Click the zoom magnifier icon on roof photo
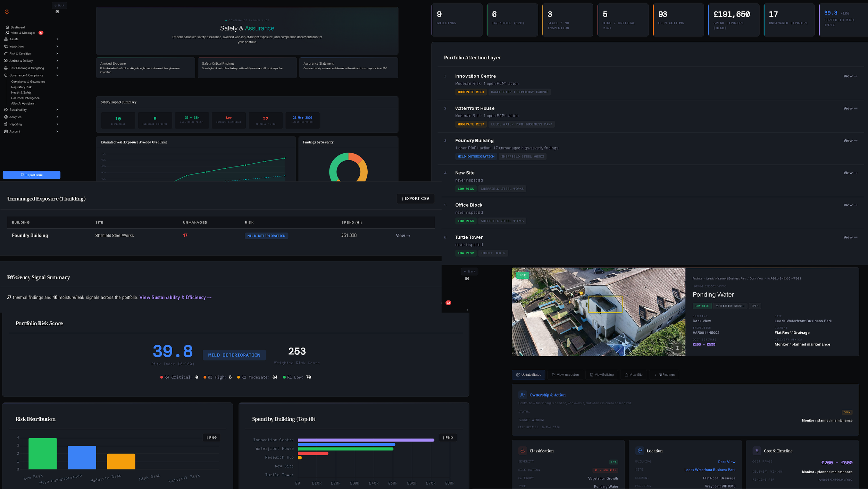 [677, 348]
